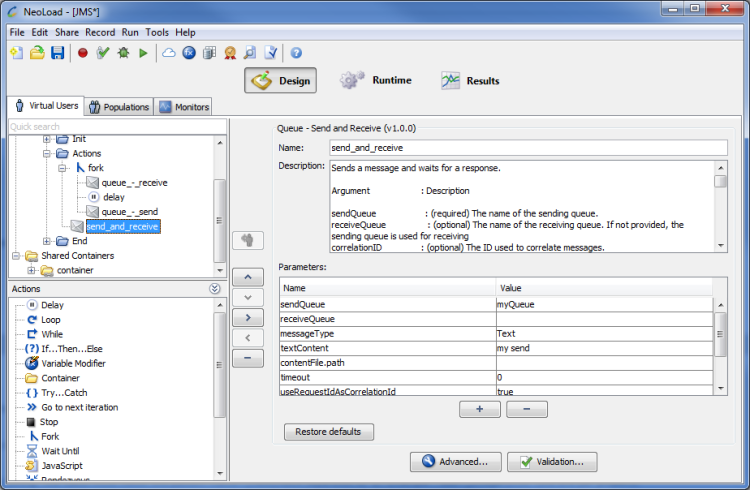Open the Record menu
Screen dimensions: 750x490
pos(100,32)
